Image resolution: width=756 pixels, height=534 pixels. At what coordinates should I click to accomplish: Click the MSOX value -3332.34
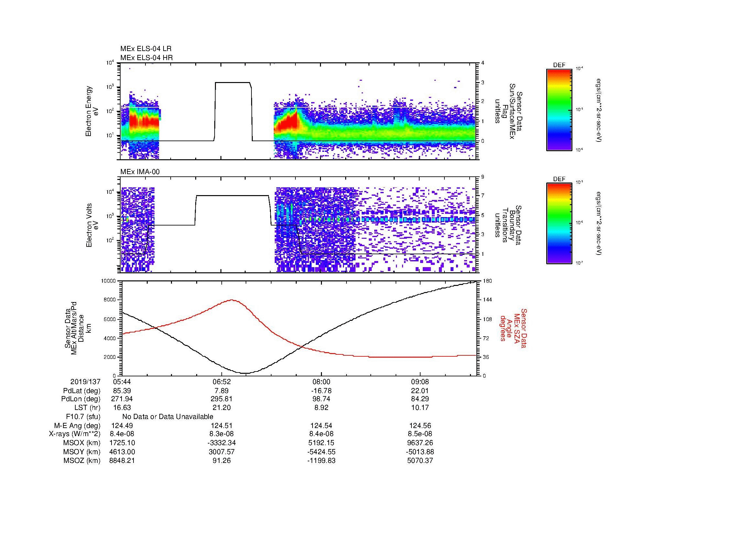[222, 443]
